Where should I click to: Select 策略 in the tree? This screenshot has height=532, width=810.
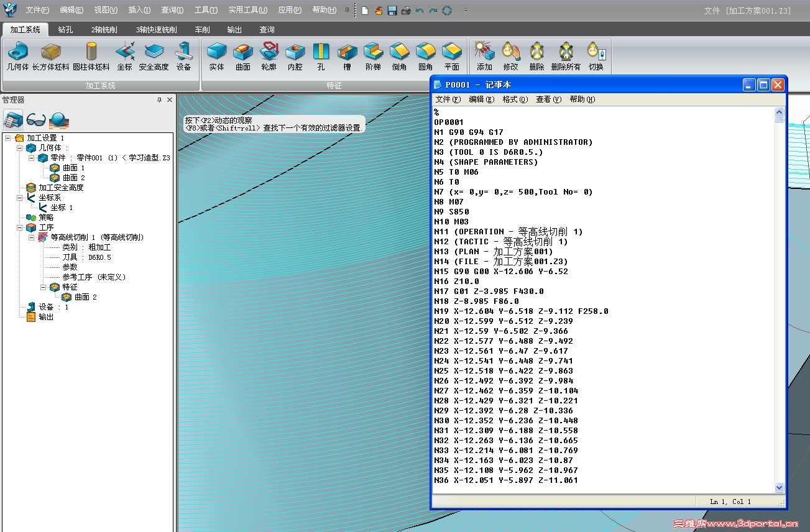tap(40, 218)
